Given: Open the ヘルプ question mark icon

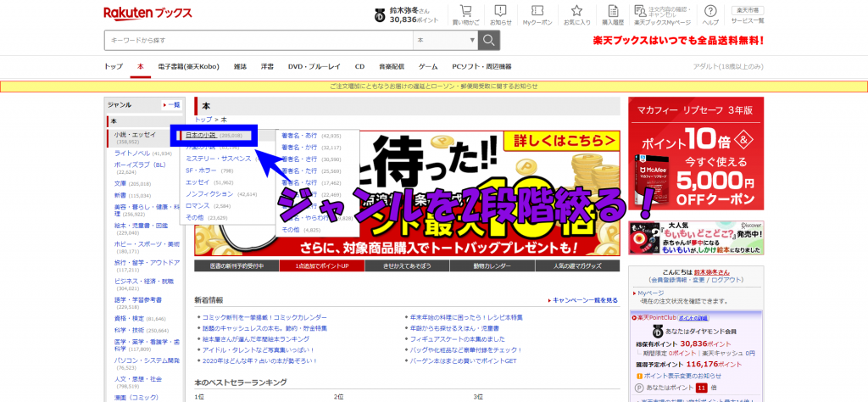Looking at the screenshot, I should [x=710, y=15].
